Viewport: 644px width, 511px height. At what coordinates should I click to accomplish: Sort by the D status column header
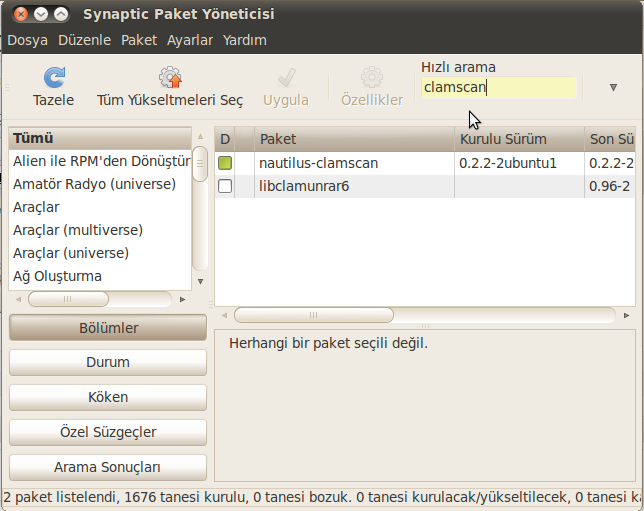pyautogui.click(x=225, y=139)
